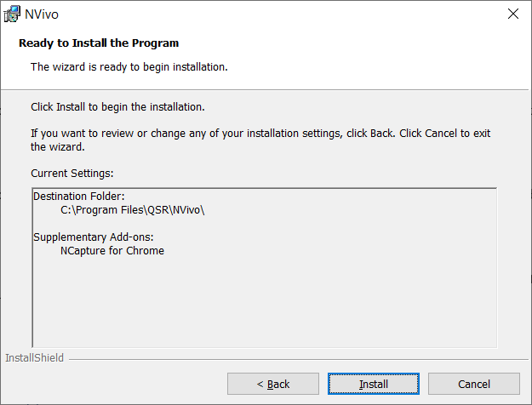Click the review or change settings paragraph
Screen dimensions: 532x405
click(260, 140)
